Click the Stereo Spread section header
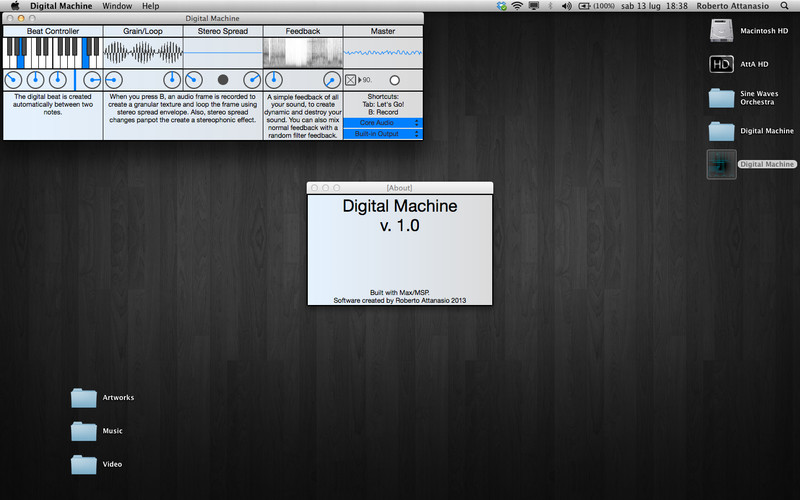The image size is (800, 500). 223,31
